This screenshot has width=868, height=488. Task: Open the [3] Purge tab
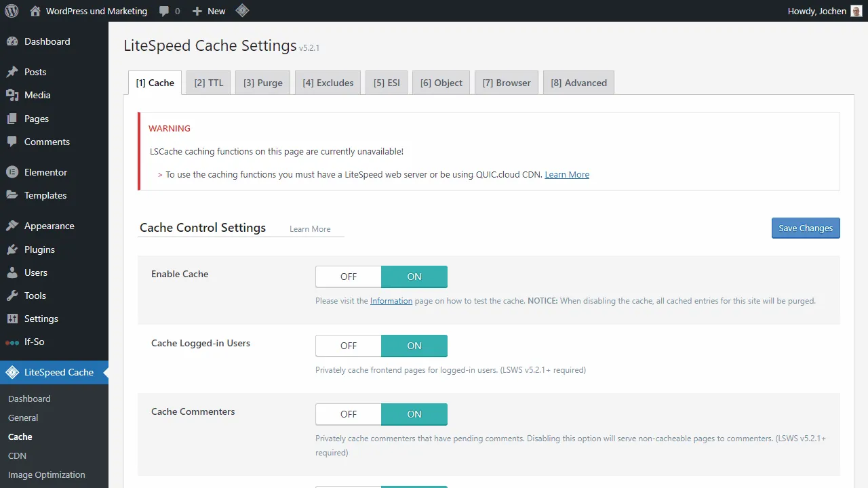tap(263, 83)
